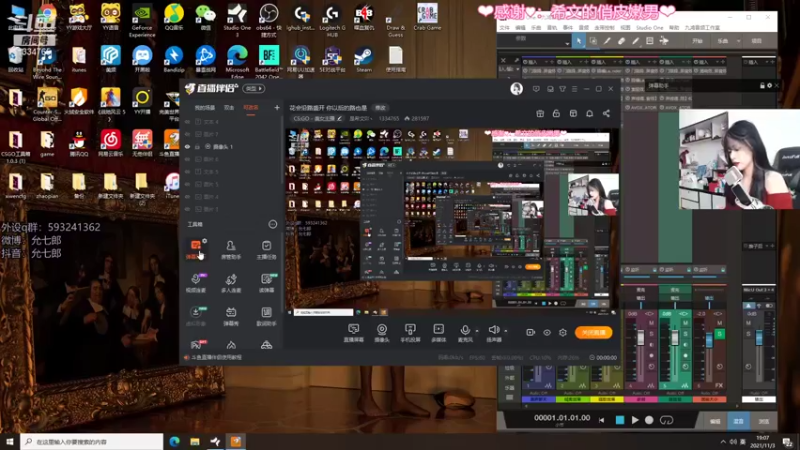Viewport: 800px width, 450px height.
Task: Switch to the orange-highlighted scene tab
Action: click(251, 108)
